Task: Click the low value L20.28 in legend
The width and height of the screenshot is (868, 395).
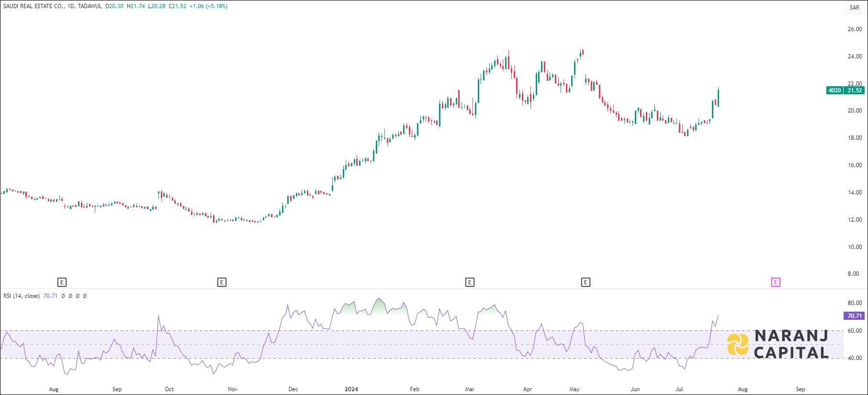Action: 157,6
